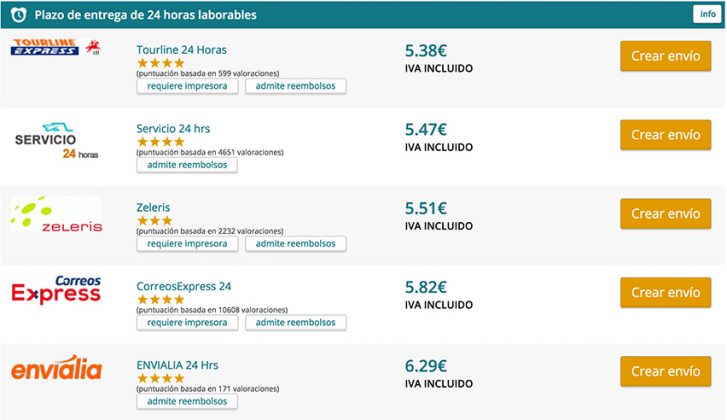Click Tourline's requiere impresora tag
Viewport: 727px width, 420px height.
[x=187, y=86]
